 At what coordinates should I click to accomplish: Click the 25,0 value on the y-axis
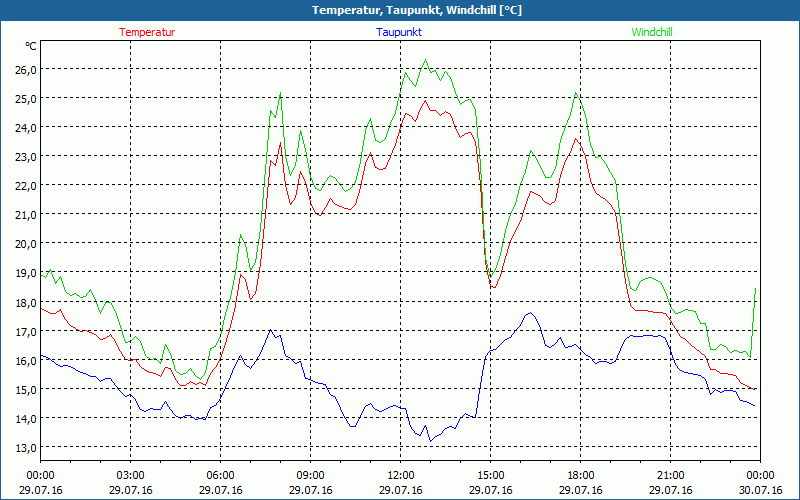pos(26,99)
